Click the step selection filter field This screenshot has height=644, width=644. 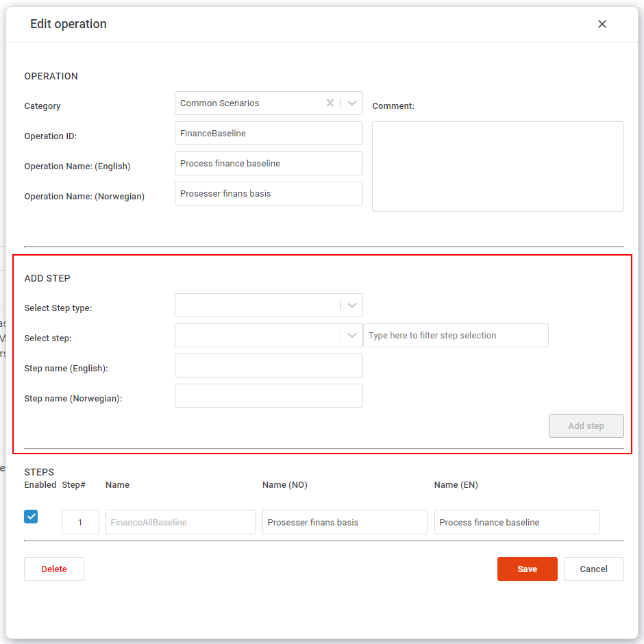click(456, 335)
